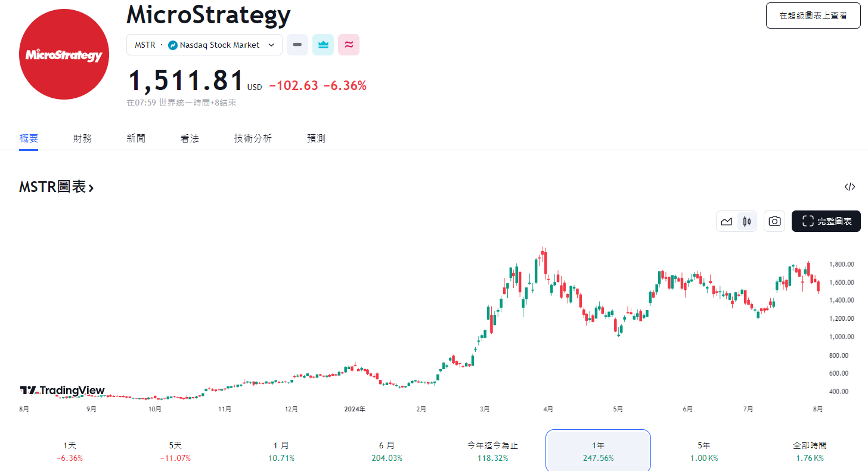The height and width of the screenshot is (471, 868).
Task: Click the embed code </> icon
Action: [849, 187]
